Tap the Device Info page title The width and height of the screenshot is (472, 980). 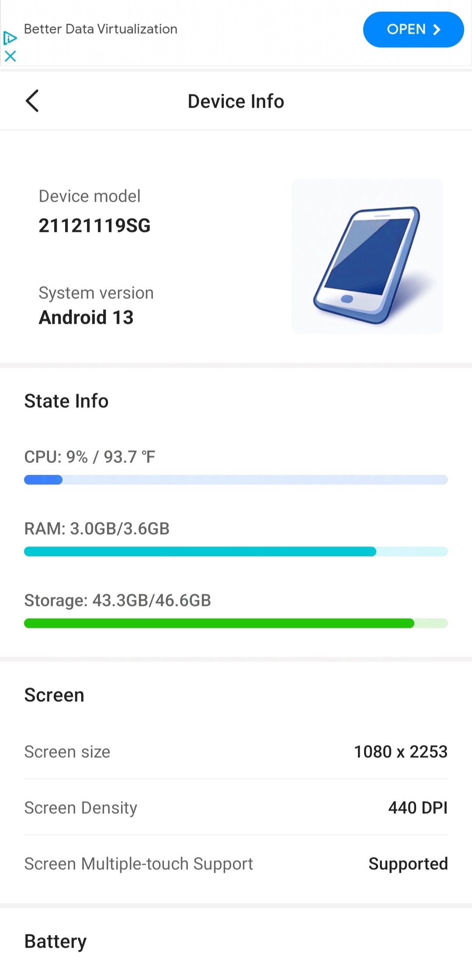click(236, 101)
